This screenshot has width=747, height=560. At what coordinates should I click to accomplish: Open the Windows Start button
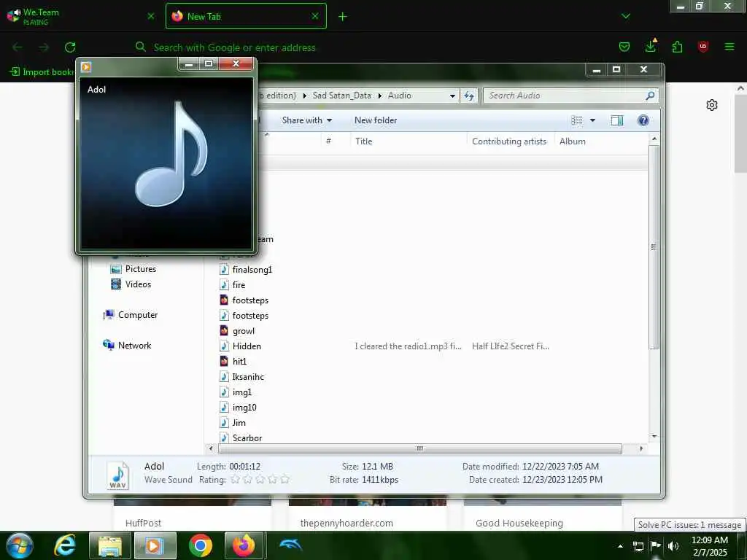tap(20, 545)
